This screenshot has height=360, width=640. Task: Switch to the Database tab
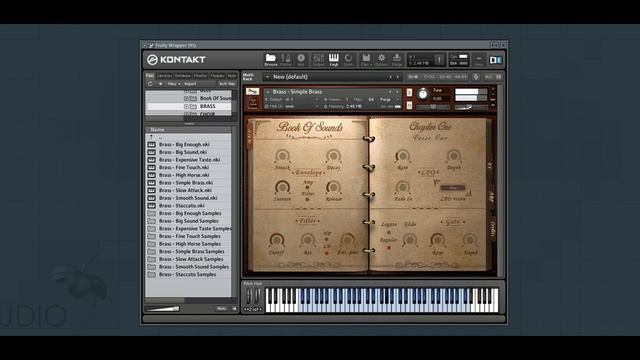click(182, 76)
